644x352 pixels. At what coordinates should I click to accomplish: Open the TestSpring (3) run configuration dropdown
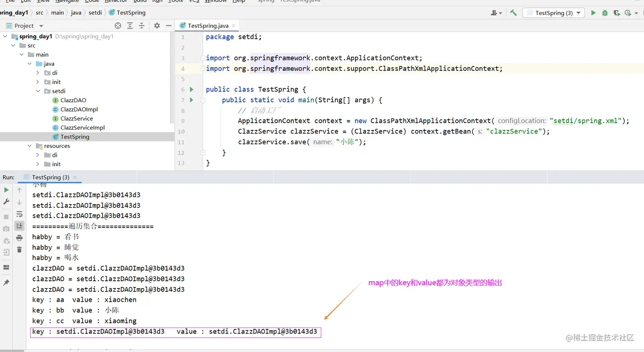554,13
